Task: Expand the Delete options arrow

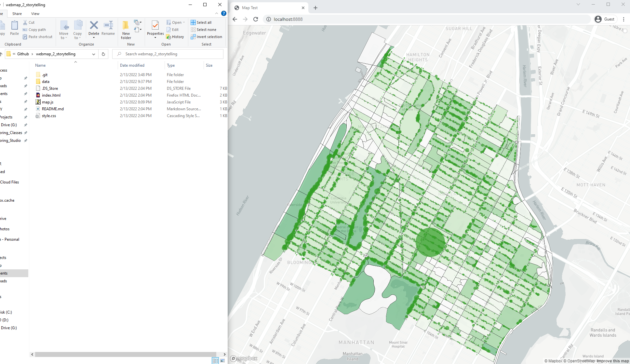Action: [94, 38]
